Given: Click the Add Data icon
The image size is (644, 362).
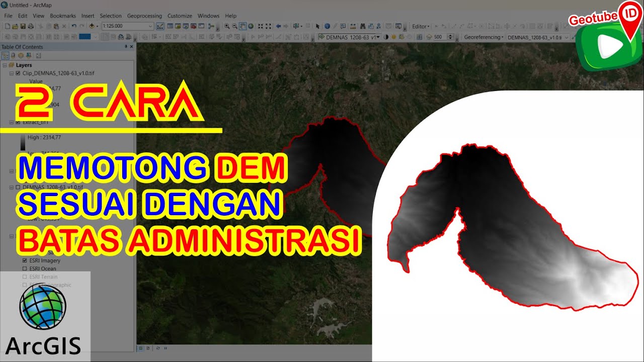Looking at the screenshot, I should tap(92, 26).
